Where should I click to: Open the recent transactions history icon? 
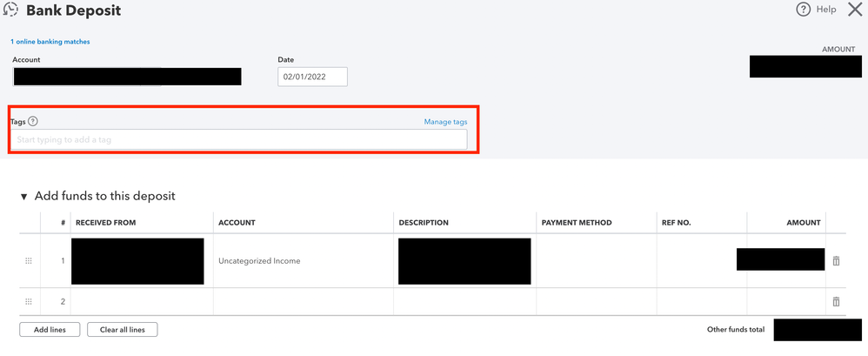[10, 10]
